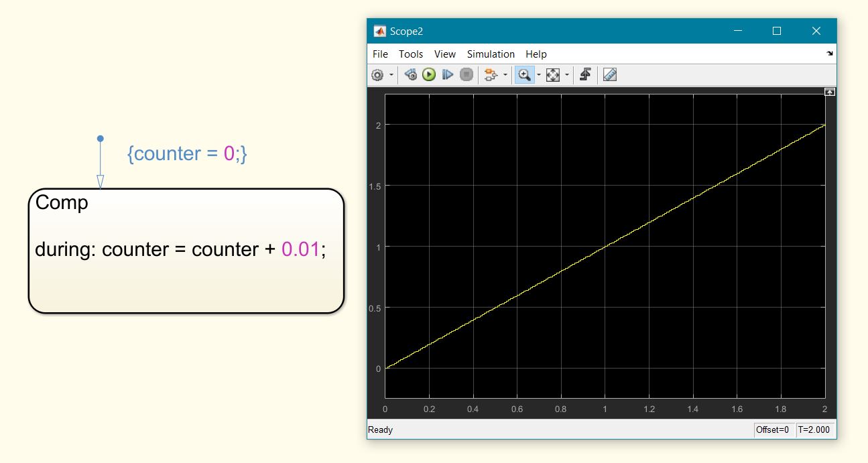The image size is (868, 463).
Task: Click the Ready status text
Action: pos(381,429)
